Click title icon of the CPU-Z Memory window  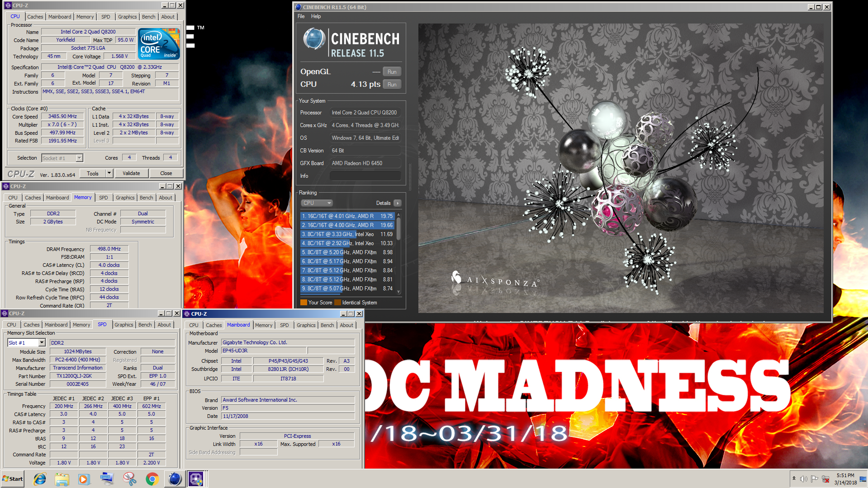(x=6, y=186)
